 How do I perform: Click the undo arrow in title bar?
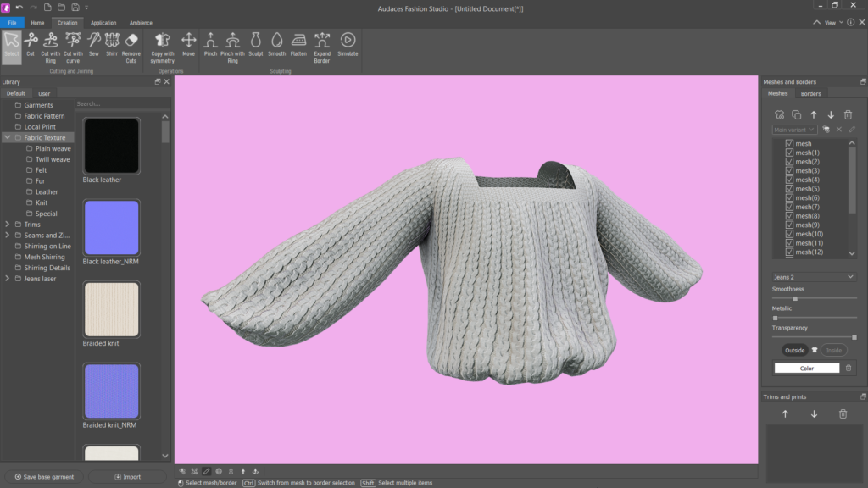tap(19, 8)
